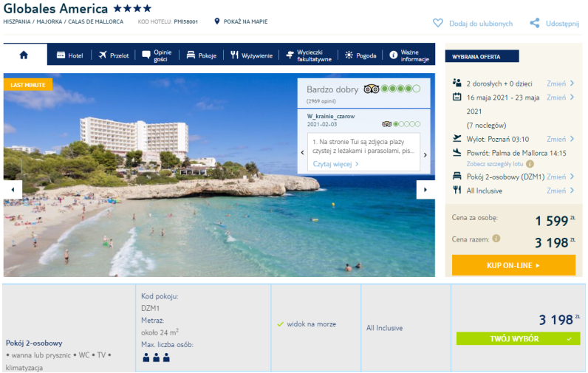Click Udostępnij link

point(562,23)
